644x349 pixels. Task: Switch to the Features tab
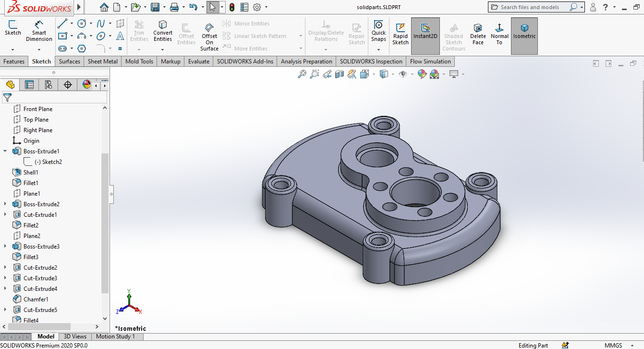(x=14, y=62)
